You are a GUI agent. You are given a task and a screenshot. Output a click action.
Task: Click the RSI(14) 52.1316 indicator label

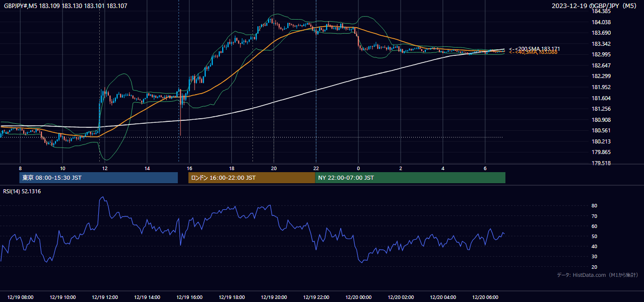pyautogui.click(x=22, y=191)
